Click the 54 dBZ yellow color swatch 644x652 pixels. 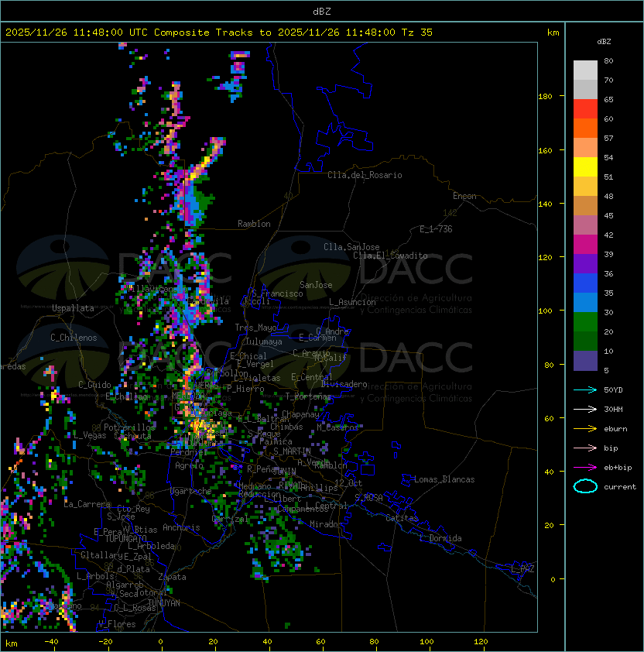coord(585,166)
